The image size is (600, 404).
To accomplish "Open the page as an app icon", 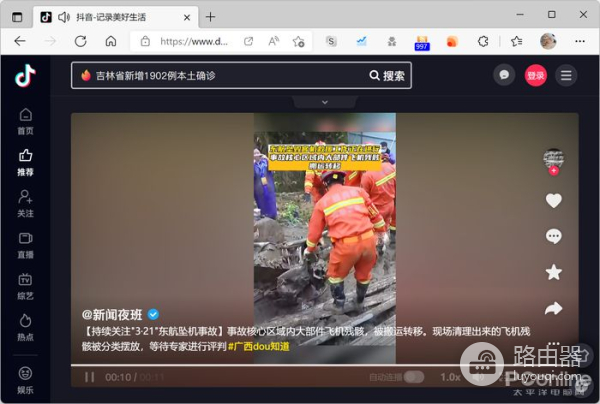I will 248,41.
